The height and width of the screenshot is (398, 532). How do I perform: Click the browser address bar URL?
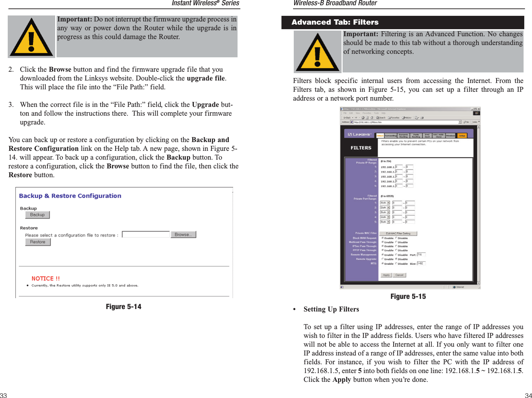point(368,122)
